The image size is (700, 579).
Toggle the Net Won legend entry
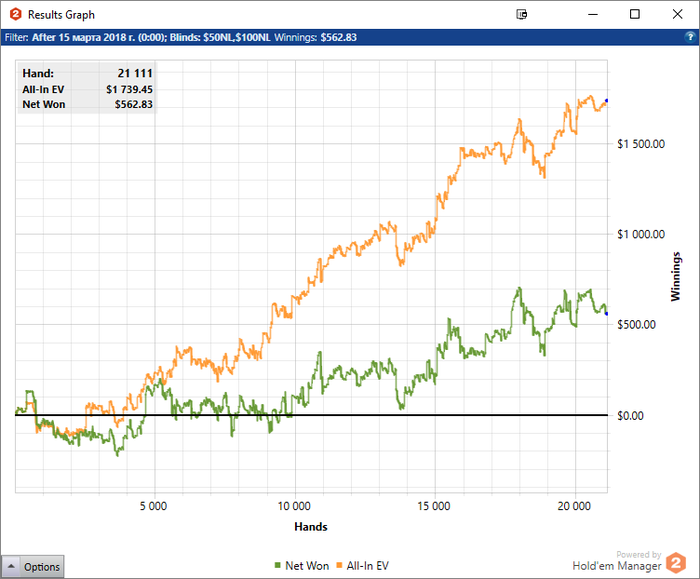tap(302, 566)
